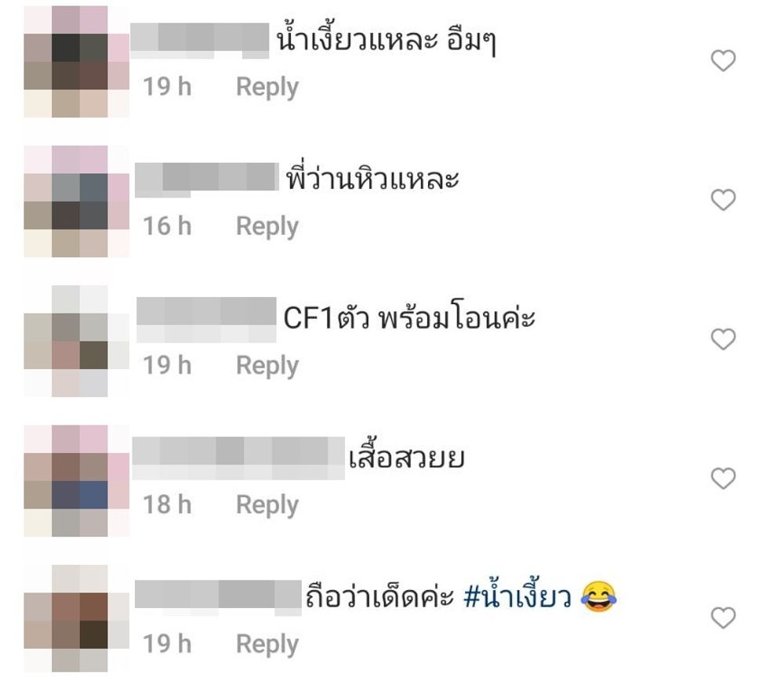Open avatar of first commenter

coord(77,61)
